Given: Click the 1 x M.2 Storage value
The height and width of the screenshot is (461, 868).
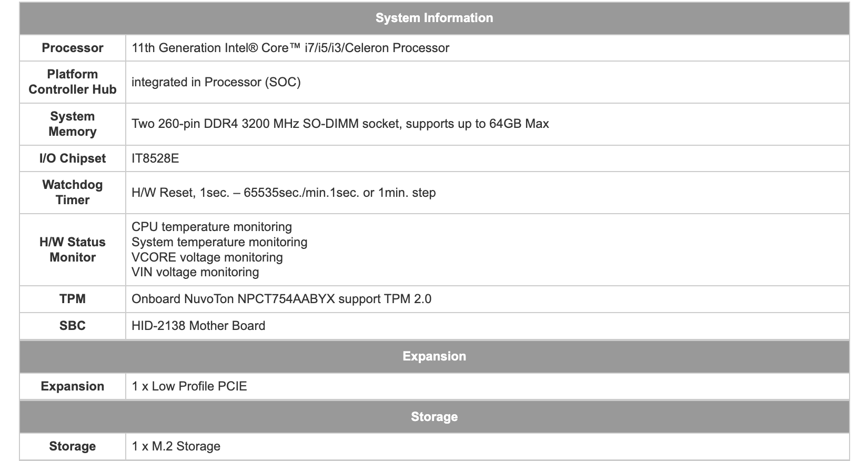Looking at the screenshot, I should pos(176,446).
